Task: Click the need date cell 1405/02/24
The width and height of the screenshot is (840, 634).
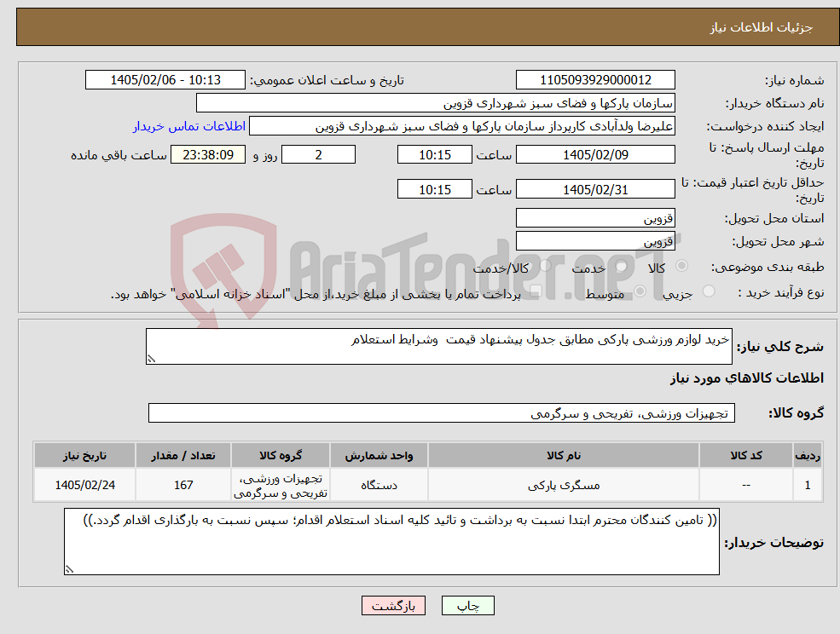Action: tap(84, 485)
